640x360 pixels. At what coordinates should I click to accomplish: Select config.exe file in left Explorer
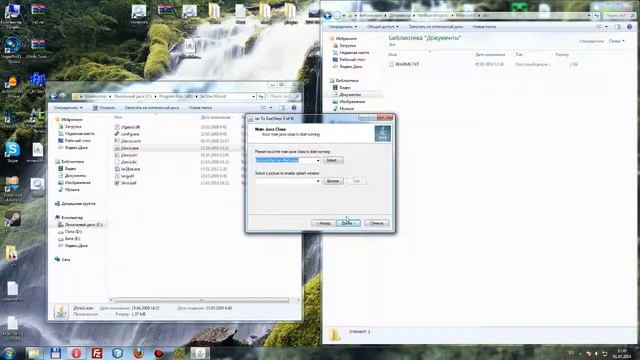coord(130,134)
